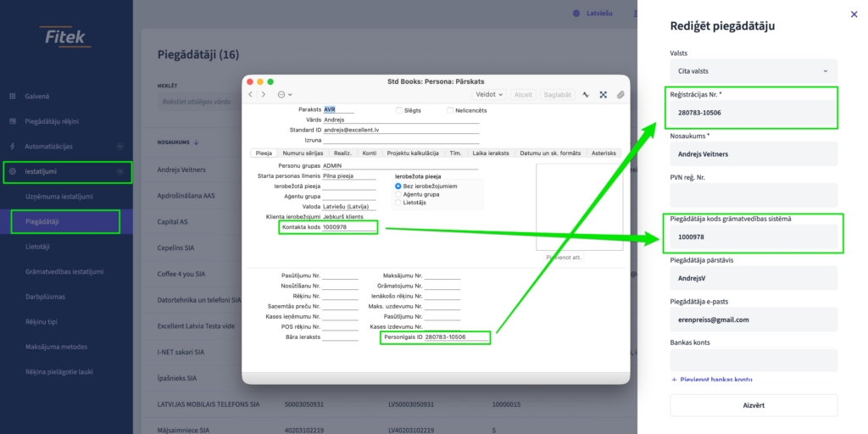Expand the Automatizācijas sidebar chevron
This screenshot has height=434, width=868.
pos(120,147)
